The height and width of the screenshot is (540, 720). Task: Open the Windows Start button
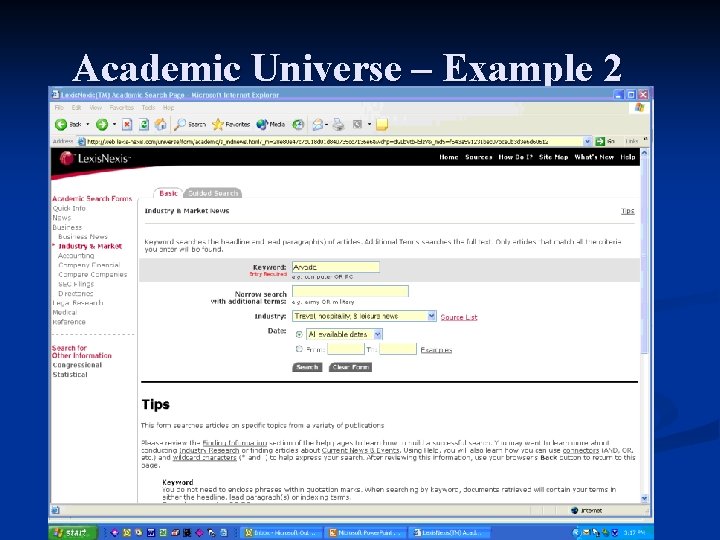click(73, 532)
